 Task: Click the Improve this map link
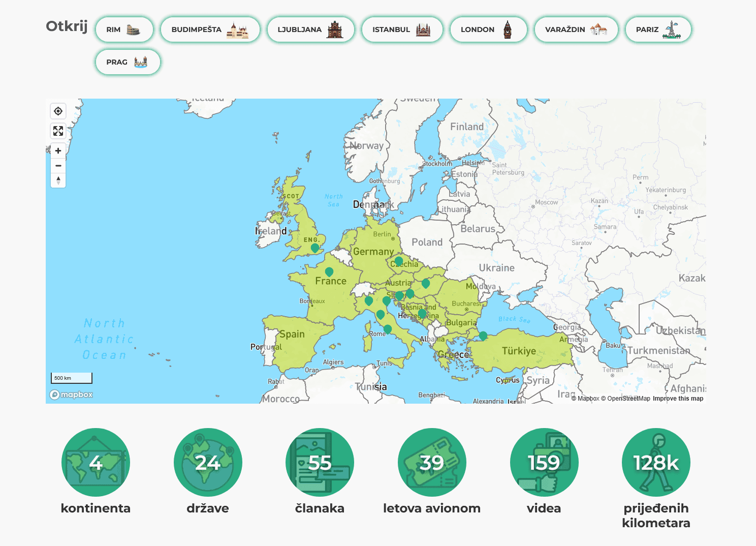coord(678,399)
